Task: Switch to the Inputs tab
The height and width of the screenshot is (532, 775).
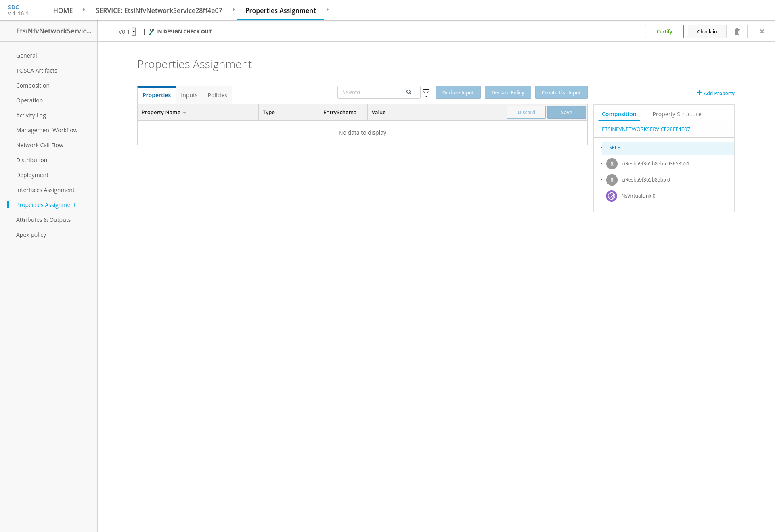Action: 189,95
